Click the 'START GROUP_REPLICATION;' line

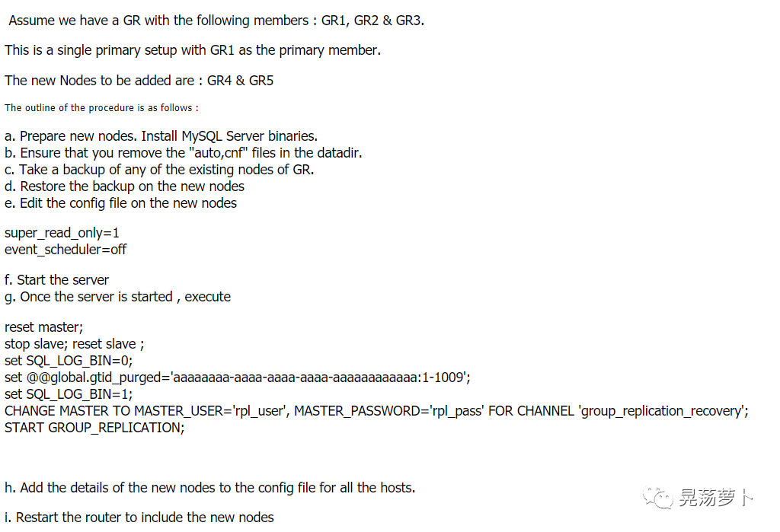pyautogui.click(x=94, y=428)
